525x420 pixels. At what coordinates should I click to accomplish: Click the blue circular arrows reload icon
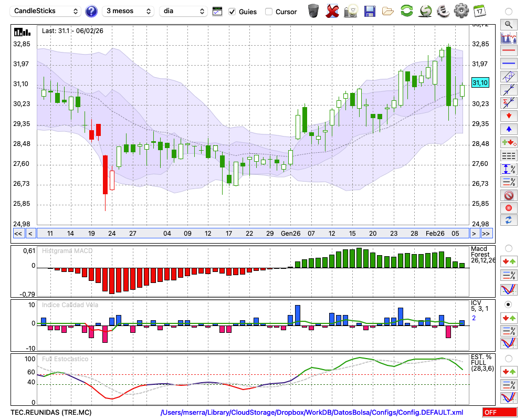coord(509,220)
